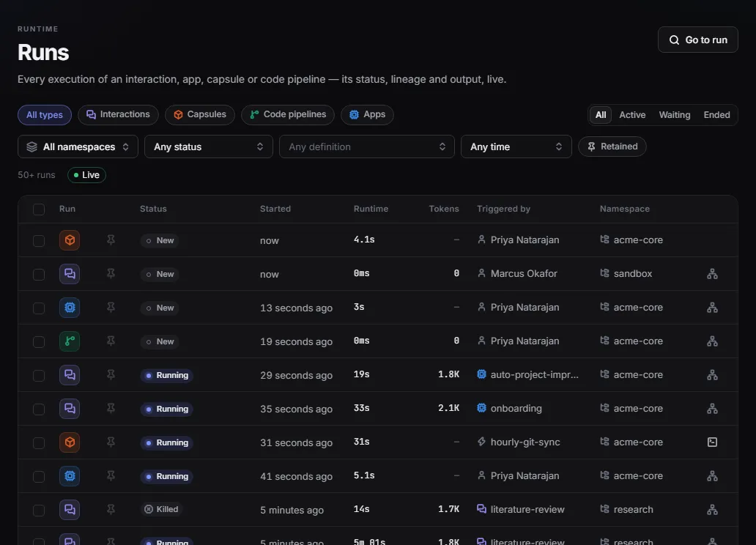Viewport: 756px width, 545px height.
Task: Pin Marcus Okafor's sandbox run
Action: (111, 273)
